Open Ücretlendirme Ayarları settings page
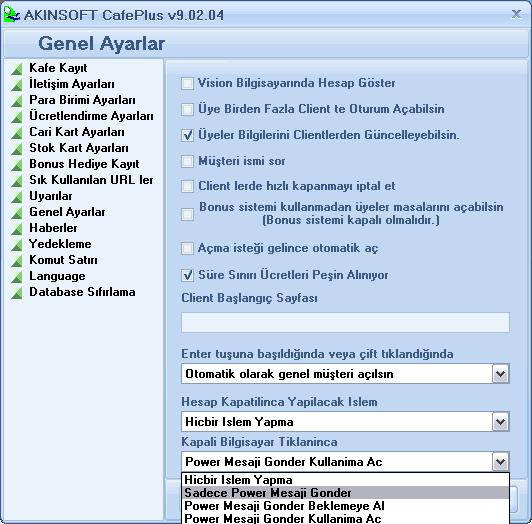Viewport: 532px width, 524px height. (x=91, y=116)
